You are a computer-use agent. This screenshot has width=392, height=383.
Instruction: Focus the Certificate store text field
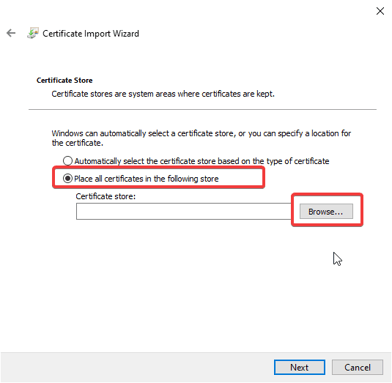pos(183,211)
